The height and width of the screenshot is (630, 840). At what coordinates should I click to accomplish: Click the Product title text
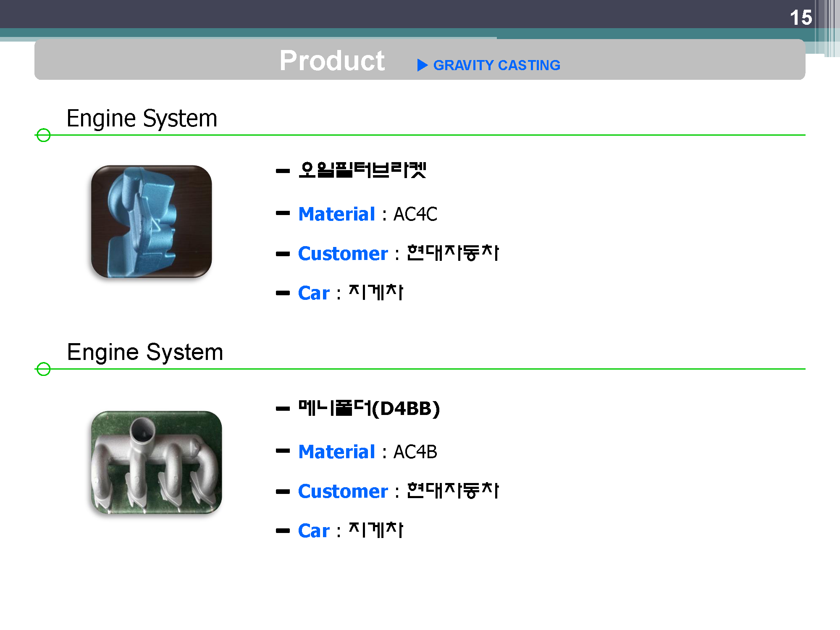[x=332, y=60]
